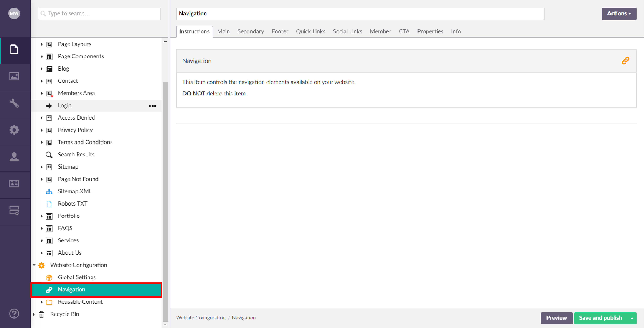Open the Media section in the sidebar
644x328 pixels.
(14, 76)
